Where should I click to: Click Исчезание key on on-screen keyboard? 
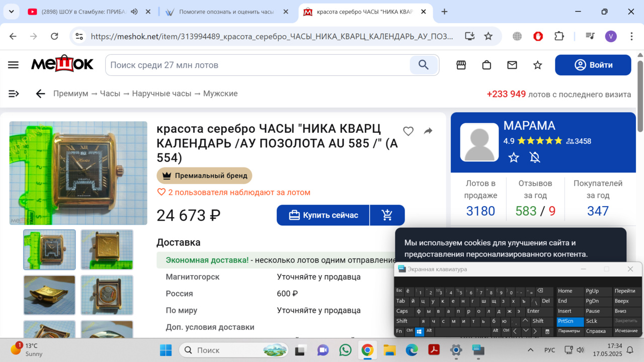(x=626, y=331)
